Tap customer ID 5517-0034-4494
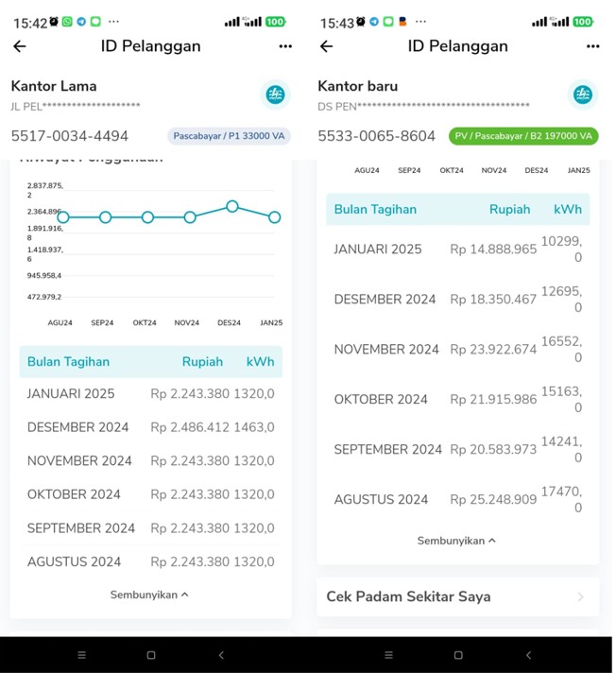 pos(70,136)
